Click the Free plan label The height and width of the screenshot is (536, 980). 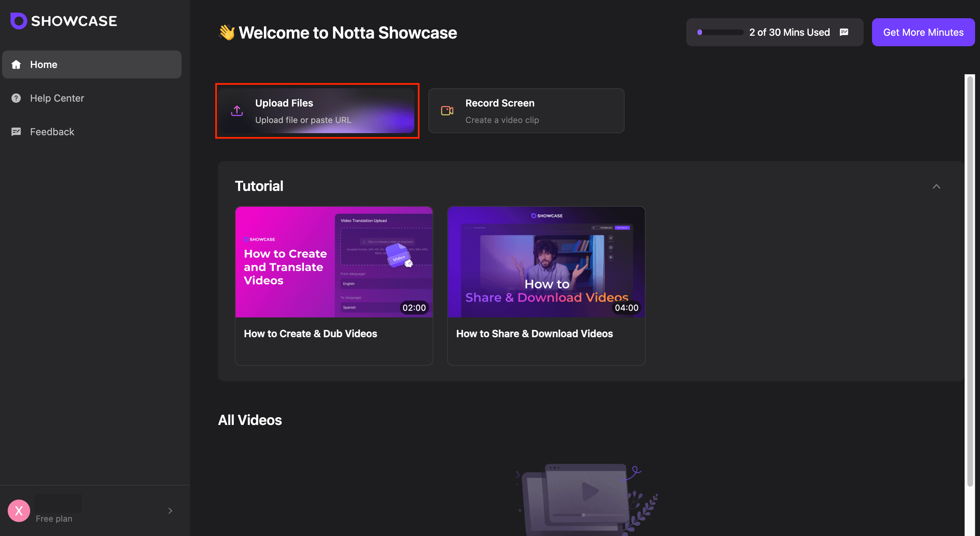[x=54, y=518]
